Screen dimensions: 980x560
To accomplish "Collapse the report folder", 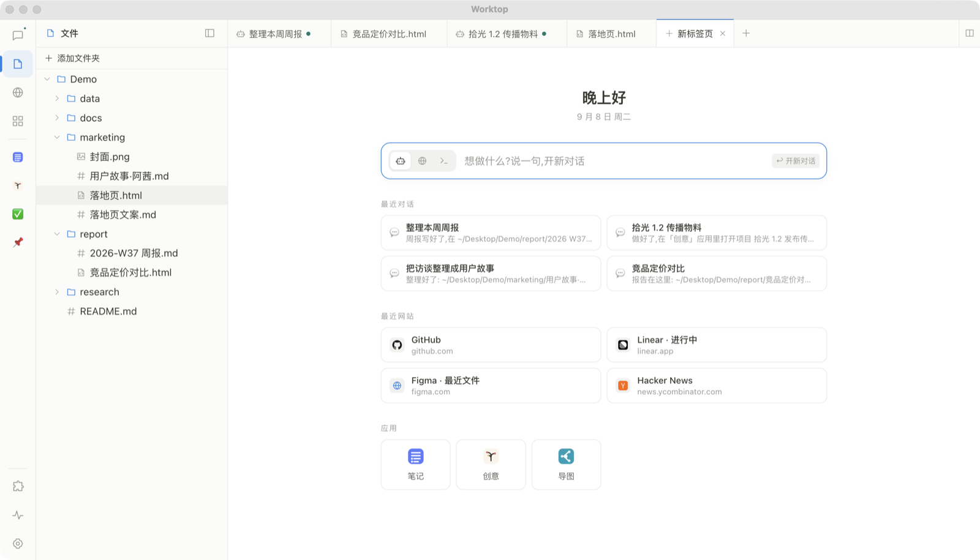I will [57, 234].
